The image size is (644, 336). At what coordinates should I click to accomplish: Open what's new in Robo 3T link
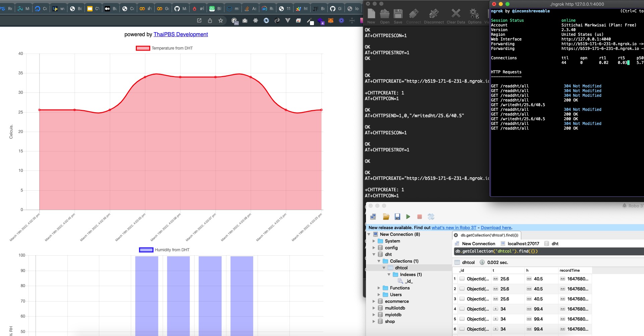click(454, 227)
